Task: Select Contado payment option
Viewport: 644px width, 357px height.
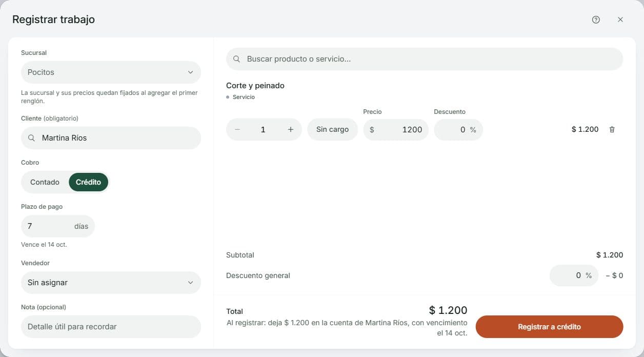Action: click(45, 182)
